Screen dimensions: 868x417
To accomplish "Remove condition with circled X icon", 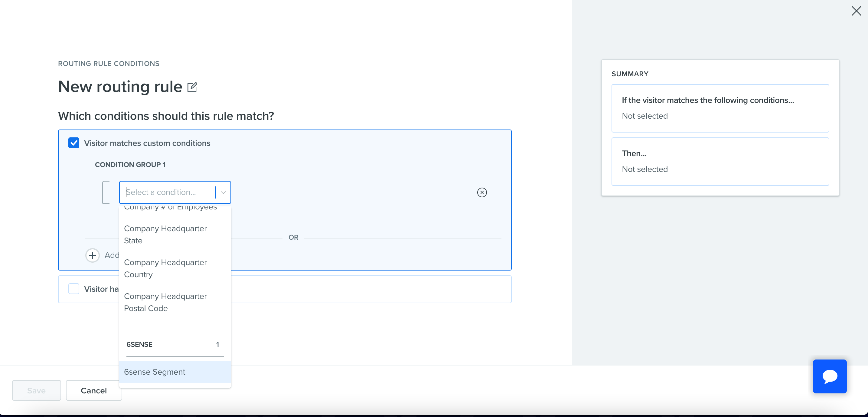I will click(482, 192).
